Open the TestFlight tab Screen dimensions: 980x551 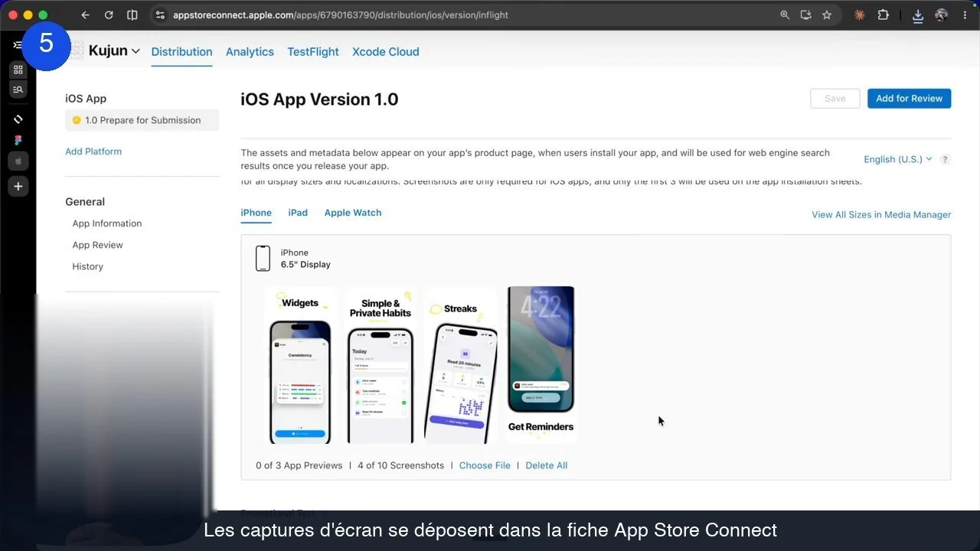(x=313, y=52)
